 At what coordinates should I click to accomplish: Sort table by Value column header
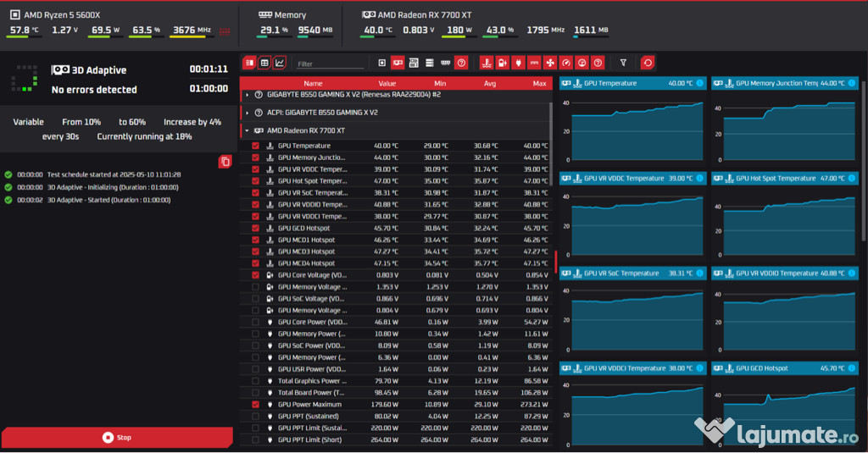[387, 84]
